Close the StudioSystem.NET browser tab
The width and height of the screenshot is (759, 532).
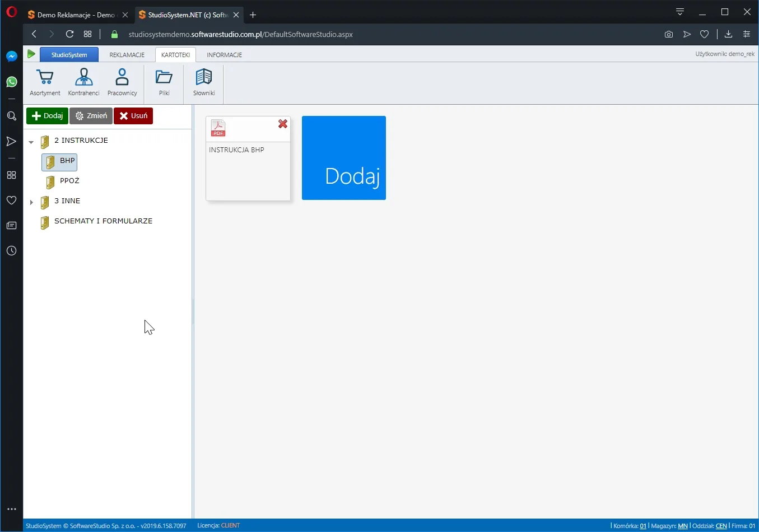point(236,15)
